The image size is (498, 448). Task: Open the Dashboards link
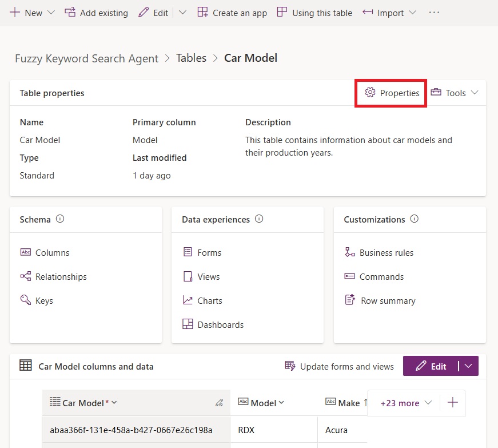[x=221, y=325]
